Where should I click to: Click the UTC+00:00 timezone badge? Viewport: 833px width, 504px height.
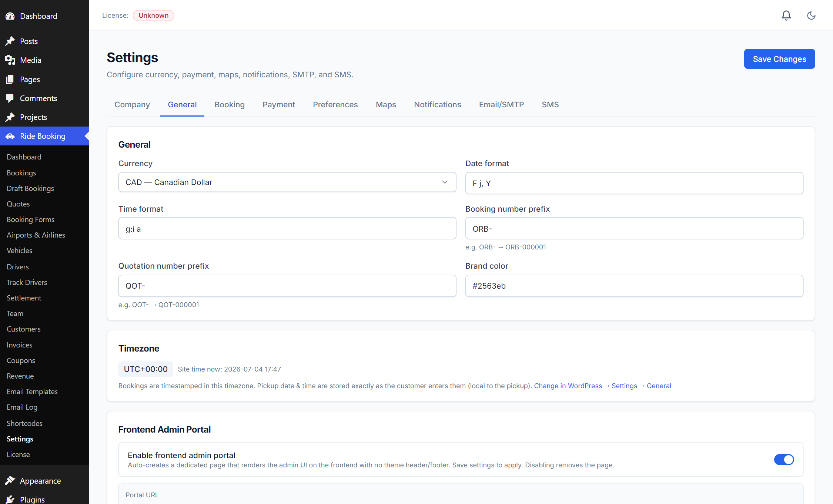(x=145, y=369)
